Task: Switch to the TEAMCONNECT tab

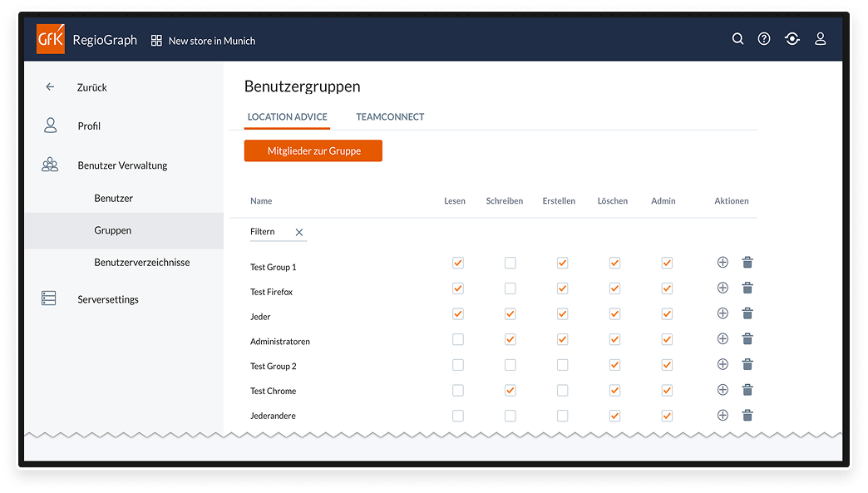Action: pyautogui.click(x=390, y=117)
